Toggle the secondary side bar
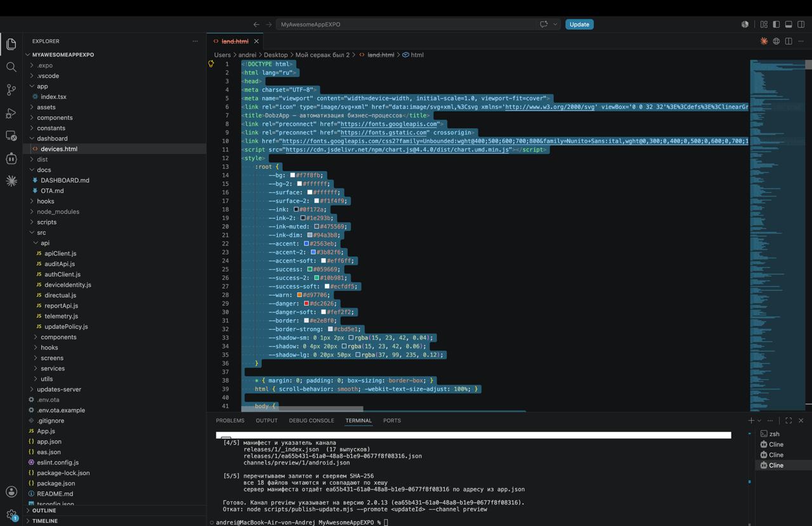Image resolution: width=812 pixels, height=526 pixels. coord(801,24)
